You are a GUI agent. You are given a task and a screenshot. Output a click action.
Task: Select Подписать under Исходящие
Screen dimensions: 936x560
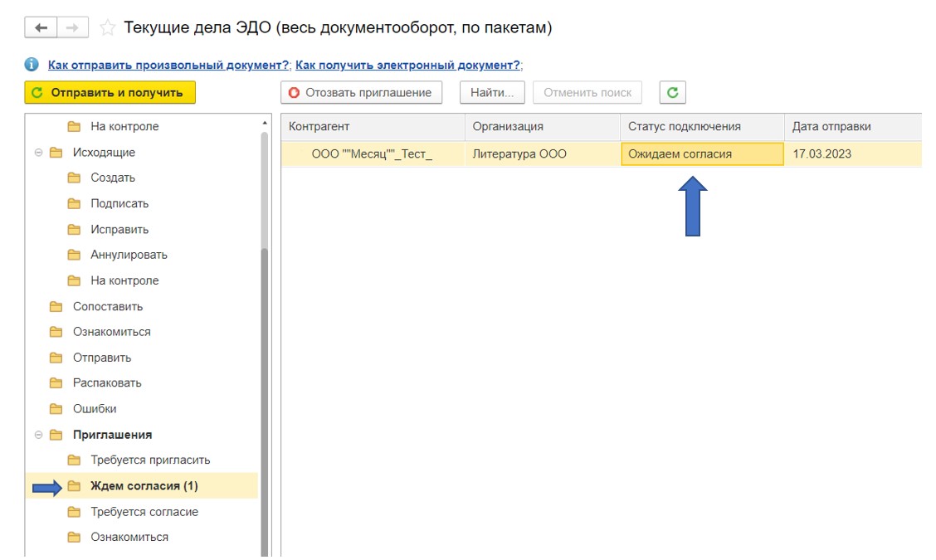coord(119,203)
